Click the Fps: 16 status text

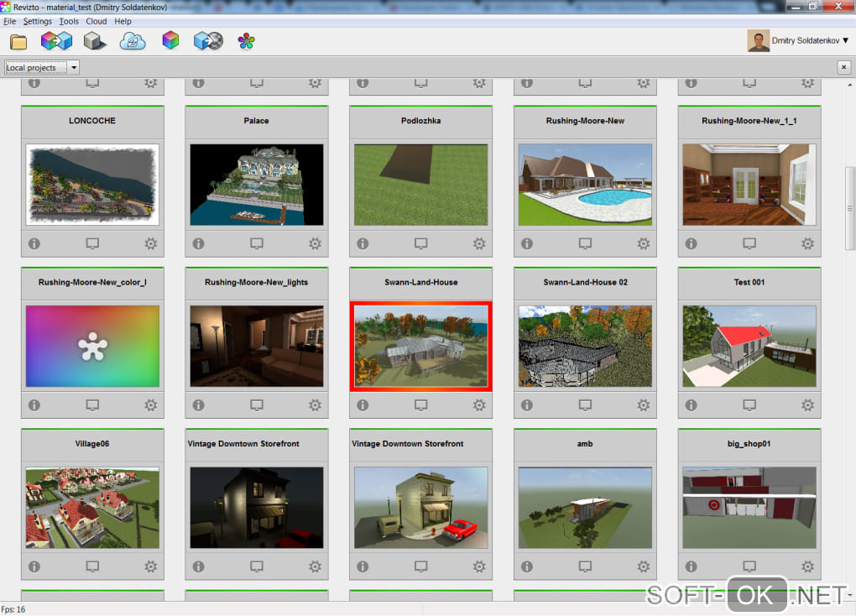pyautogui.click(x=13, y=609)
